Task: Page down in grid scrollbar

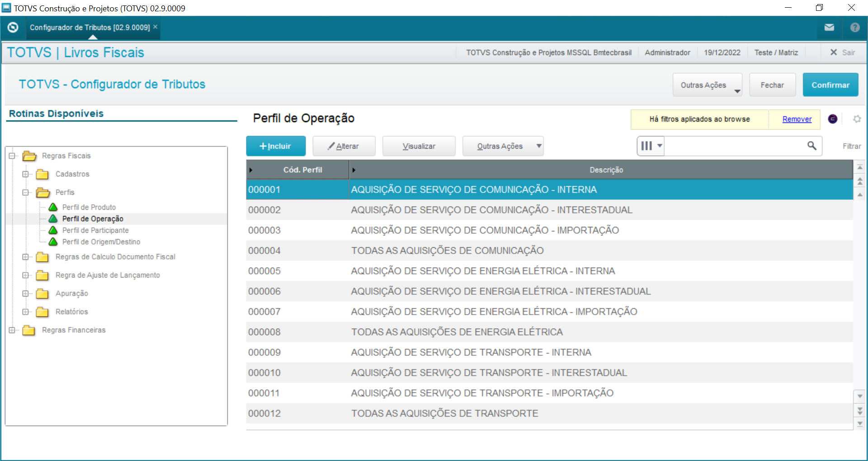Action: pyautogui.click(x=860, y=410)
